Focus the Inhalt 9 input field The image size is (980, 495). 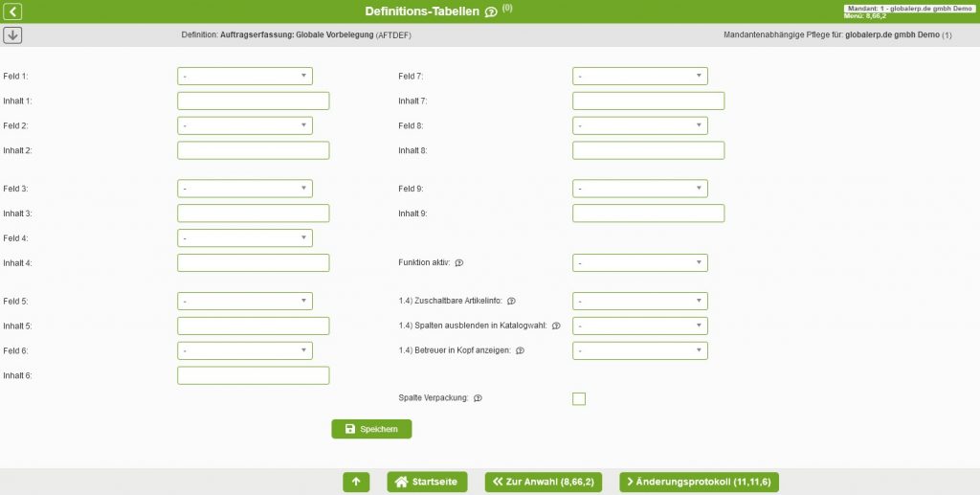(x=648, y=214)
